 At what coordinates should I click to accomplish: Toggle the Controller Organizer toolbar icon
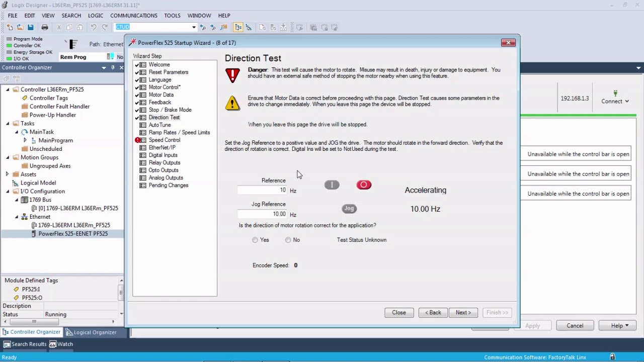pyautogui.click(x=238, y=27)
